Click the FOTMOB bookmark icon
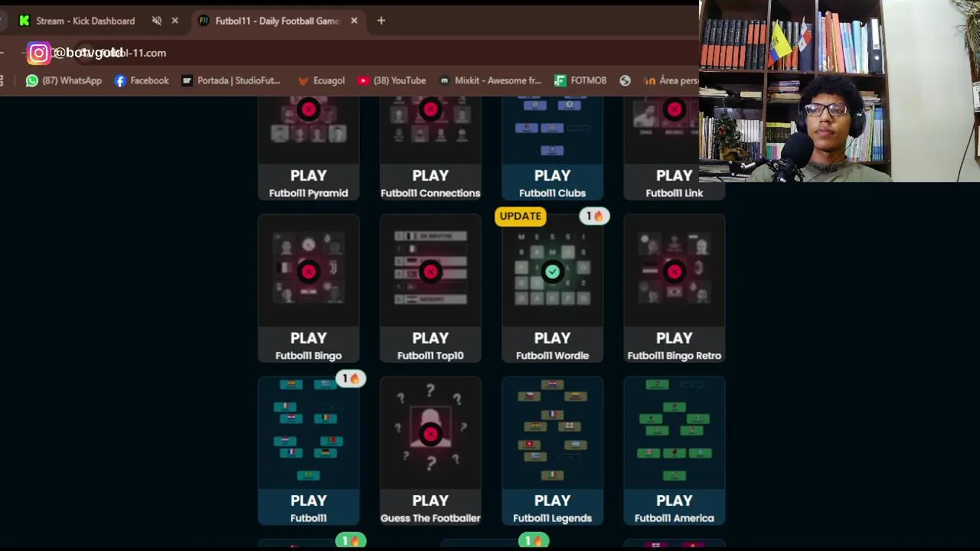The width and height of the screenshot is (980, 551). tap(560, 80)
